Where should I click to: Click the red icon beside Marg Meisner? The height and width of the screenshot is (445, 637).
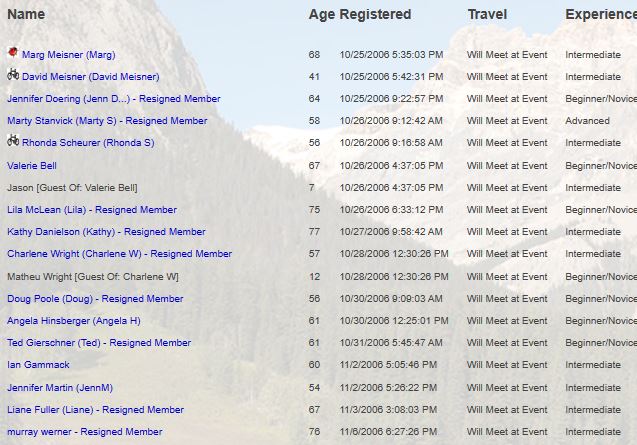pos(13,52)
